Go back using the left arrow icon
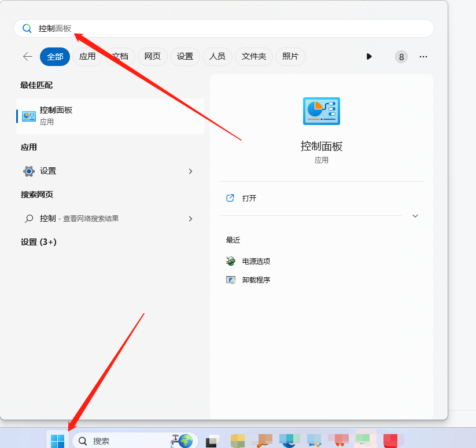 pyautogui.click(x=28, y=57)
